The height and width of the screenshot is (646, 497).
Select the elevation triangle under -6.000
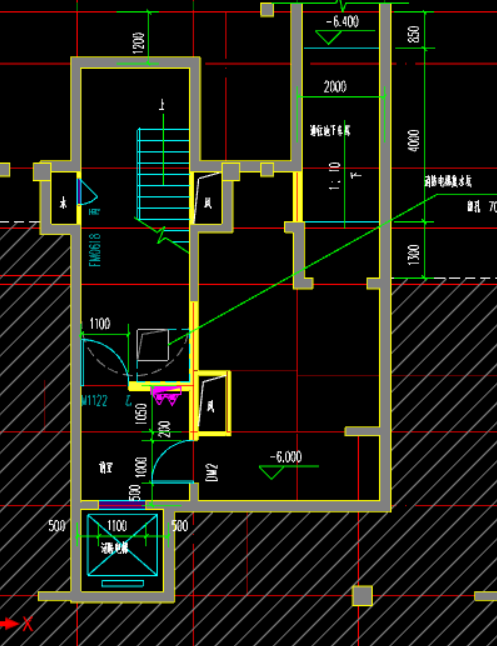[x=271, y=473]
